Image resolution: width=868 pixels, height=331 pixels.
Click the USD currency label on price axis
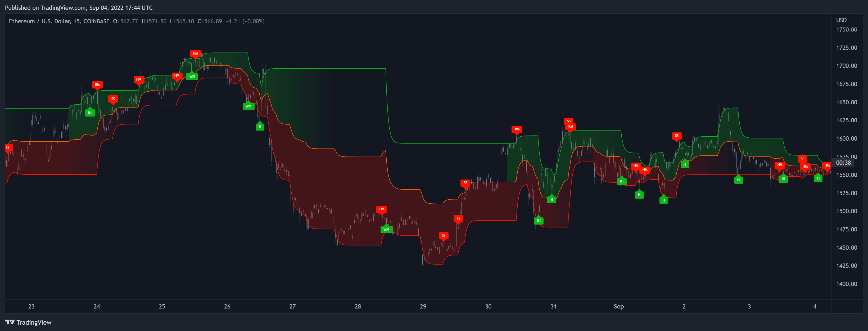tap(841, 20)
